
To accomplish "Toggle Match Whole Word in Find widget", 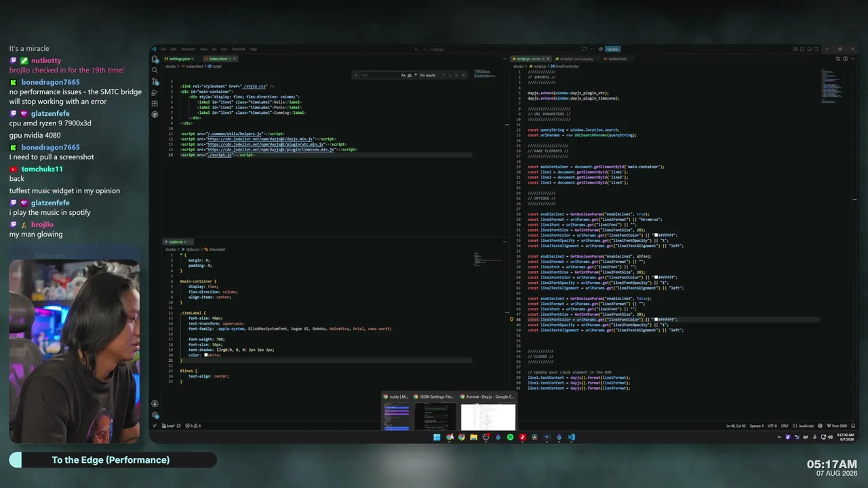I will (409, 75).
